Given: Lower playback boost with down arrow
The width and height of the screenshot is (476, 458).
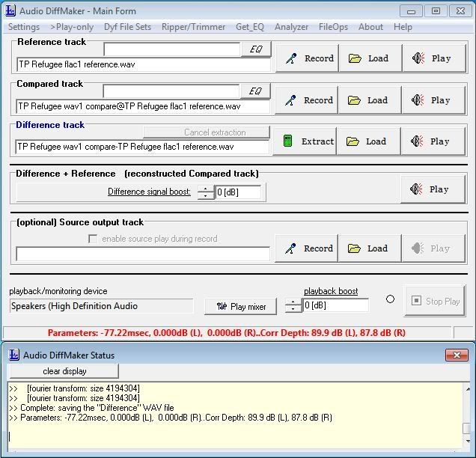Looking at the screenshot, I should tap(293, 309).
